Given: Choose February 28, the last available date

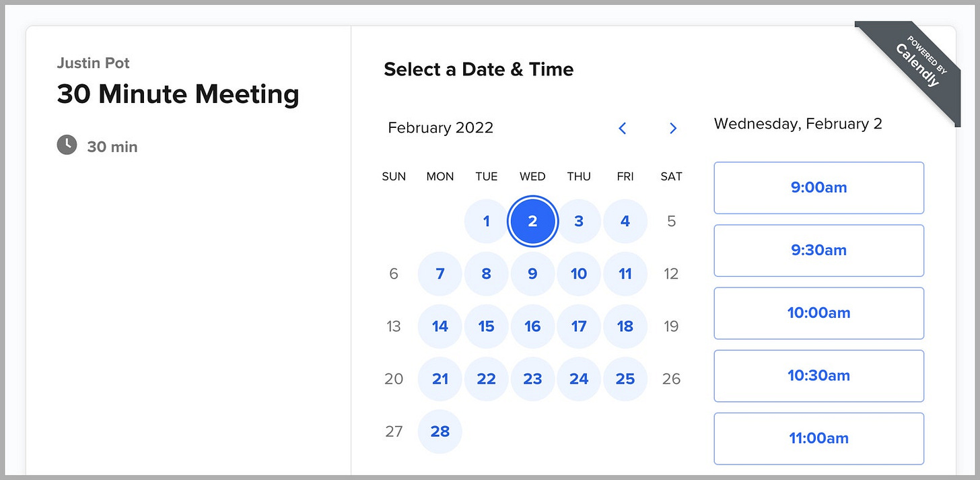Looking at the screenshot, I should tap(440, 432).
